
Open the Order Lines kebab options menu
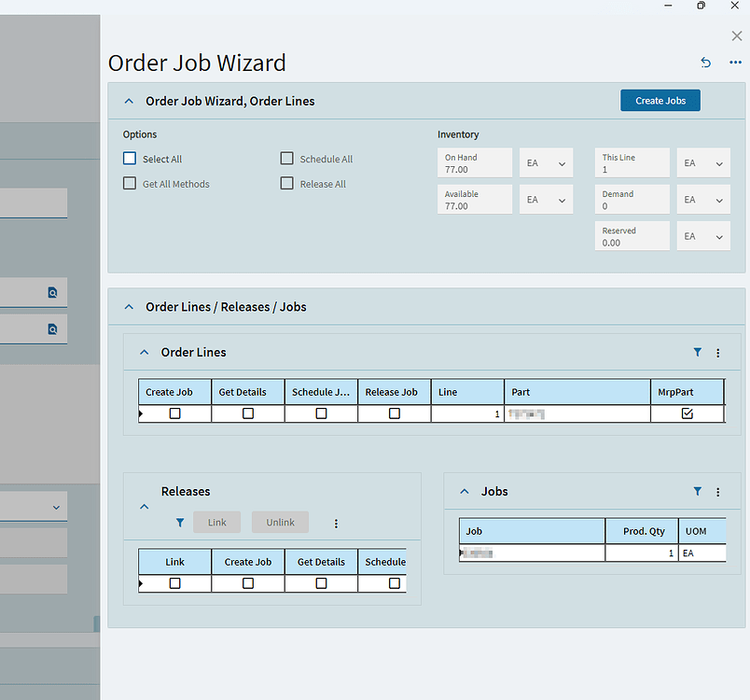[717, 353]
